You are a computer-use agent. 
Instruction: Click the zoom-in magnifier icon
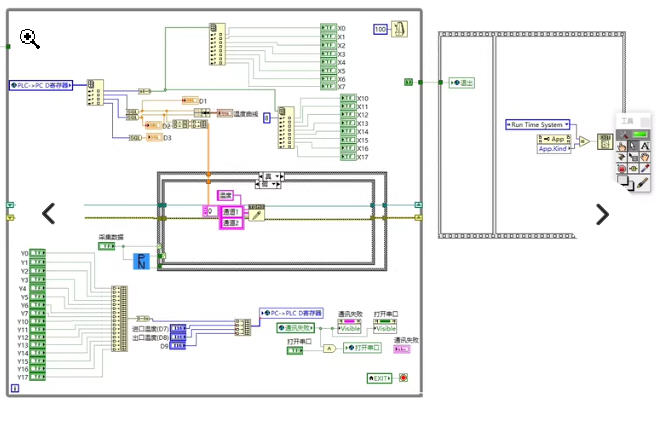[x=30, y=38]
